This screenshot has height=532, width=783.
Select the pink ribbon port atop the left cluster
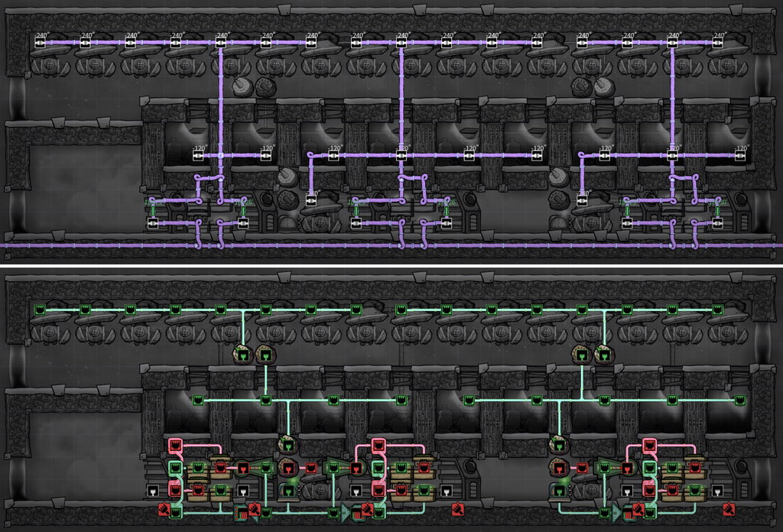(x=175, y=444)
